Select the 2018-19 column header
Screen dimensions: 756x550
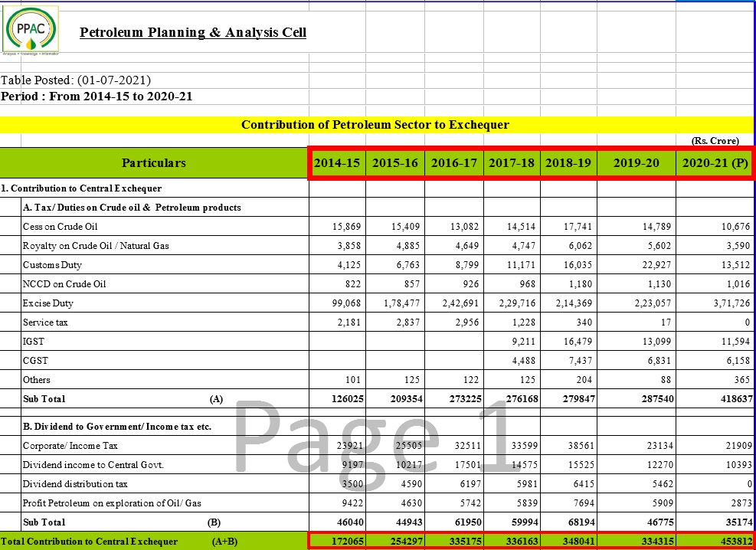568,163
